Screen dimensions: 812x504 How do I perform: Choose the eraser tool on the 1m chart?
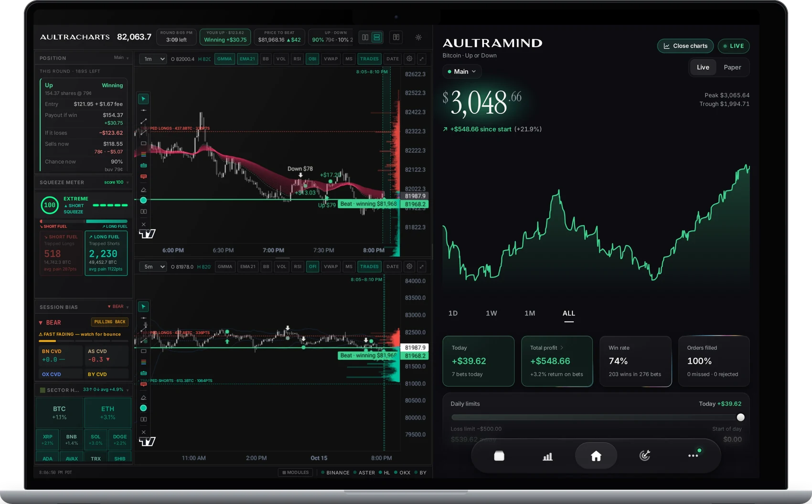click(143, 189)
